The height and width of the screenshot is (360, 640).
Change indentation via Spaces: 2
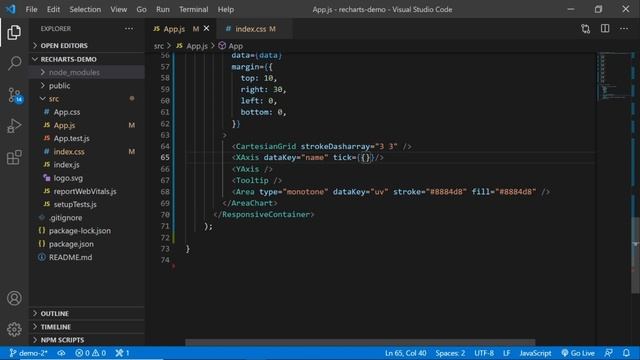(450, 353)
